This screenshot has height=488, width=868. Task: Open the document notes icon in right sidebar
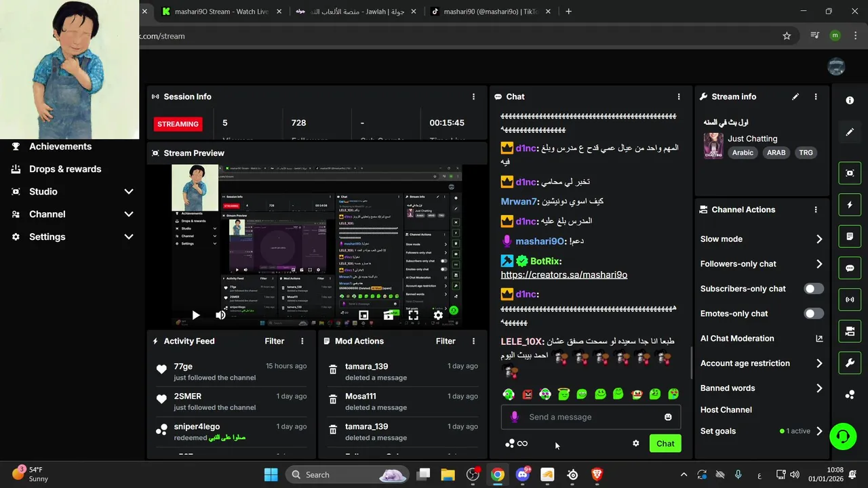point(850,237)
